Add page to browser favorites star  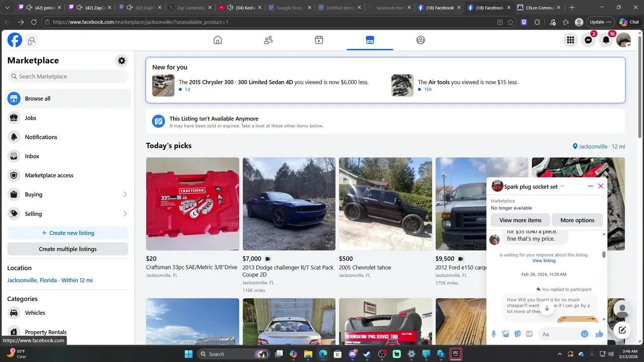511,22
